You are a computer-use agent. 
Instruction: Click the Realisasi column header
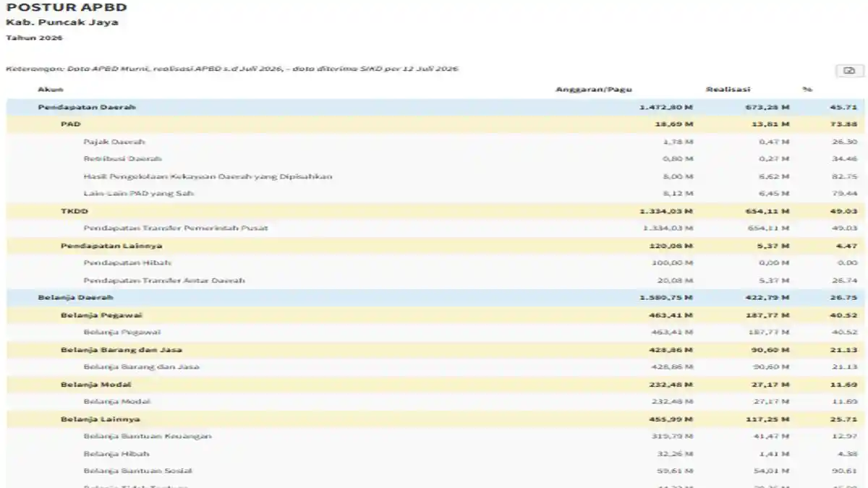728,90
